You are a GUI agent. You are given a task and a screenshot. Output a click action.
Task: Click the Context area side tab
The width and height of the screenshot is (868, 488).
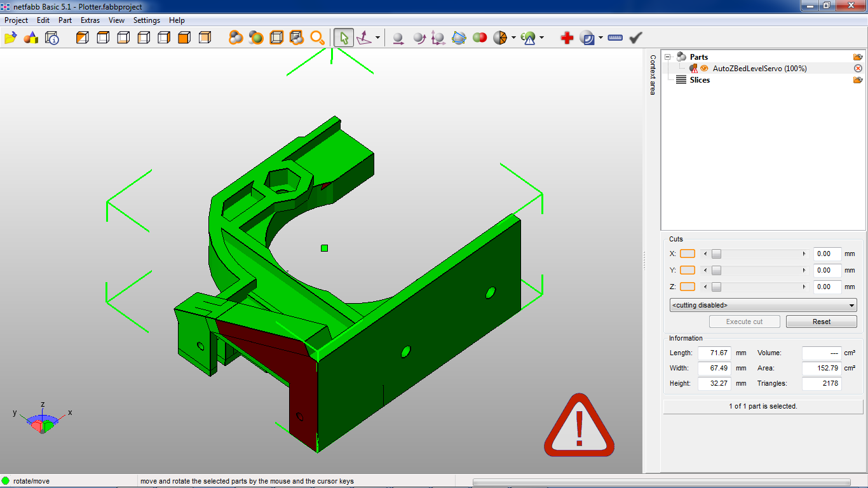click(x=653, y=75)
